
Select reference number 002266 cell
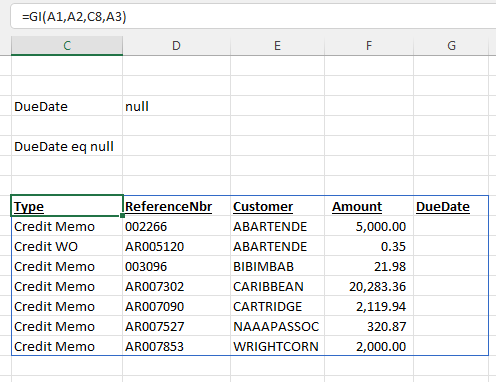[x=176, y=226]
